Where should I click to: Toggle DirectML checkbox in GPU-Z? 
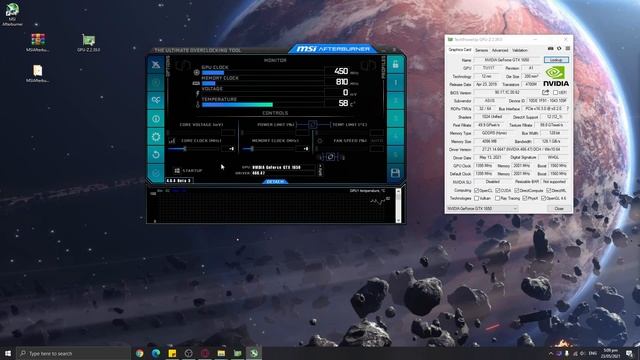coord(549,191)
